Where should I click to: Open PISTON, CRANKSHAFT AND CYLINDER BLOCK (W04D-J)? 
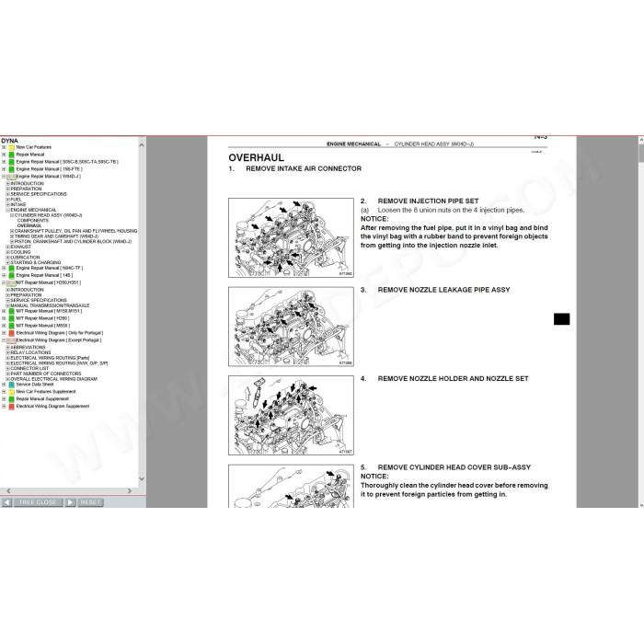[73, 242]
